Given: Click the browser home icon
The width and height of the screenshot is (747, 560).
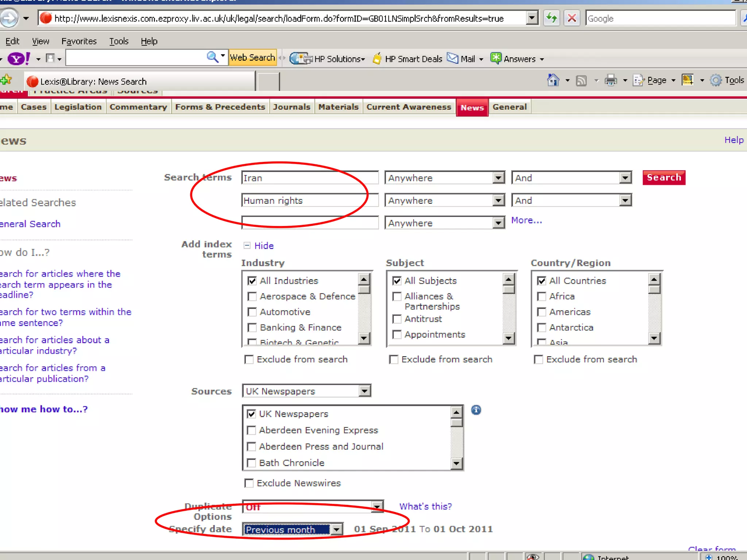Looking at the screenshot, I should tap(553, 80).
